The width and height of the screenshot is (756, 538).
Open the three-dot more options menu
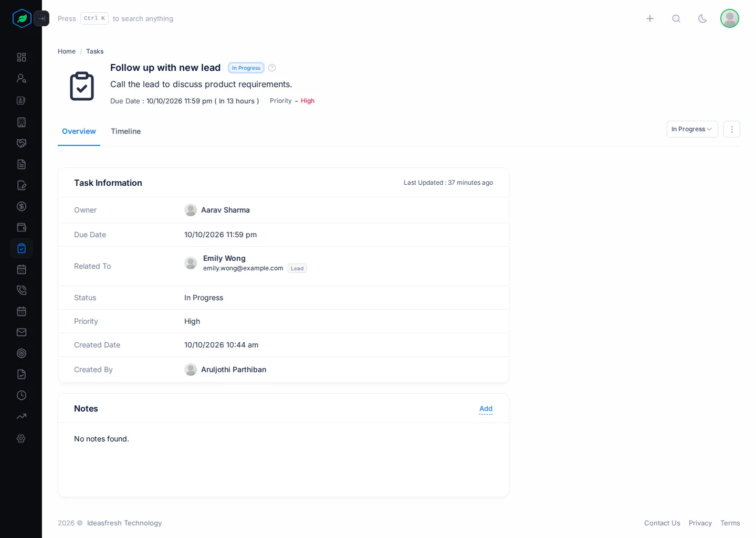[732, 129]
